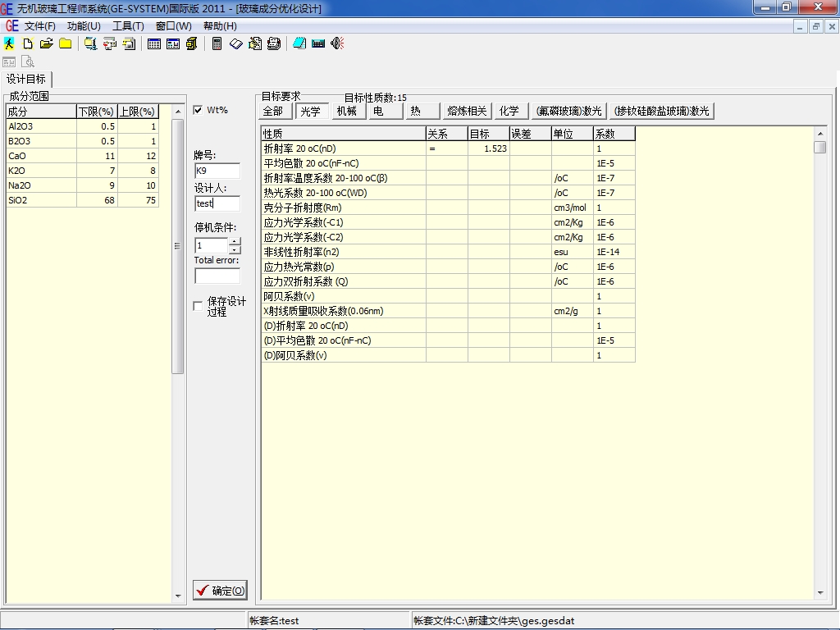Click the running-man exit icon in toolbar

pyautogui.click(x=9, y=44)
